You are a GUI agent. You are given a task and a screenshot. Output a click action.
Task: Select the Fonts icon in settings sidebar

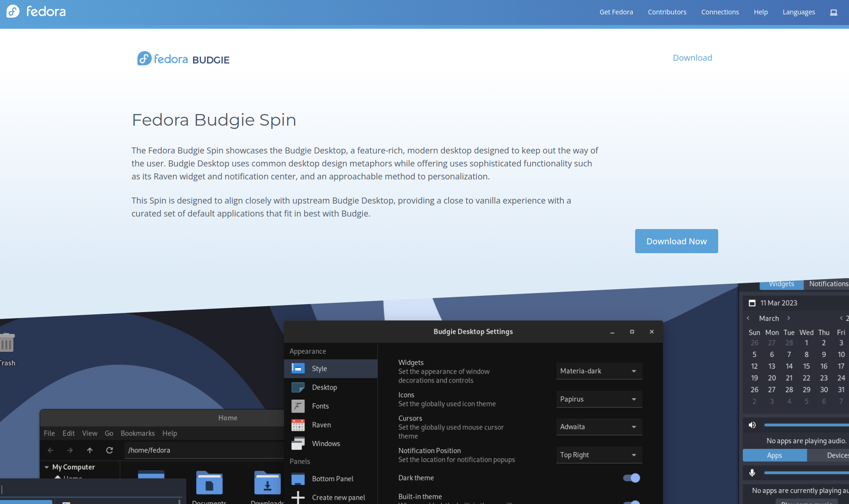coord(298,406)
